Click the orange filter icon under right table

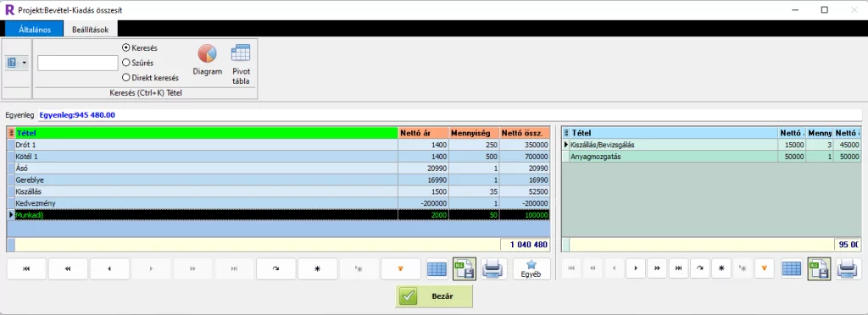765,268
